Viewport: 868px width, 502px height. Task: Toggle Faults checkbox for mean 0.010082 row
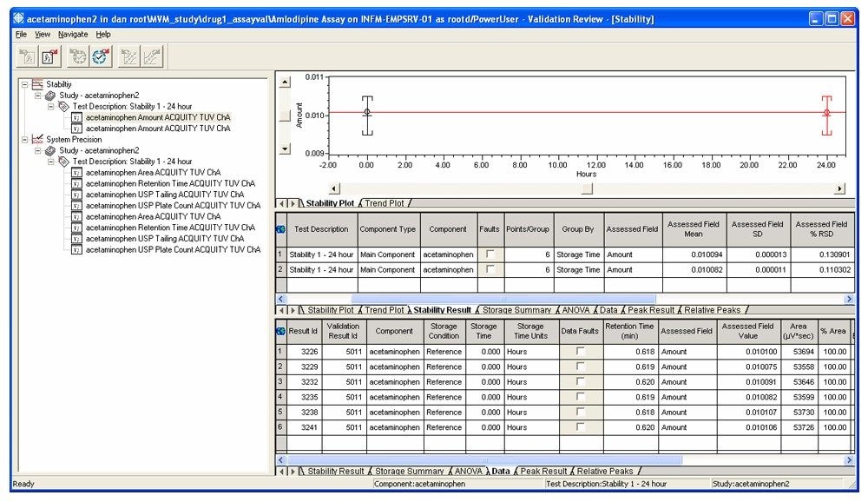490,268
